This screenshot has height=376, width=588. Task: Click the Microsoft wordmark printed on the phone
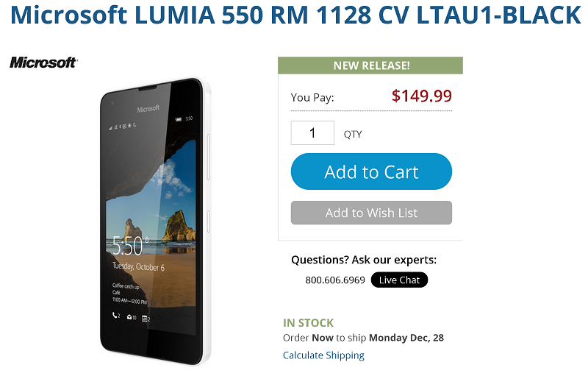[x=148, y=109]
